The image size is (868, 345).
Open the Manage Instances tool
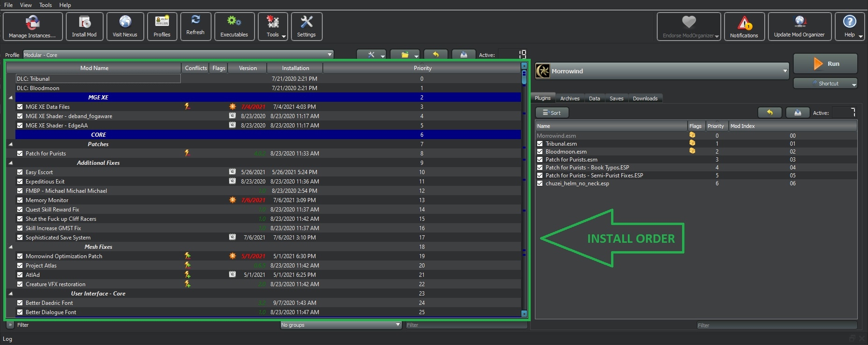pos(32,27)
